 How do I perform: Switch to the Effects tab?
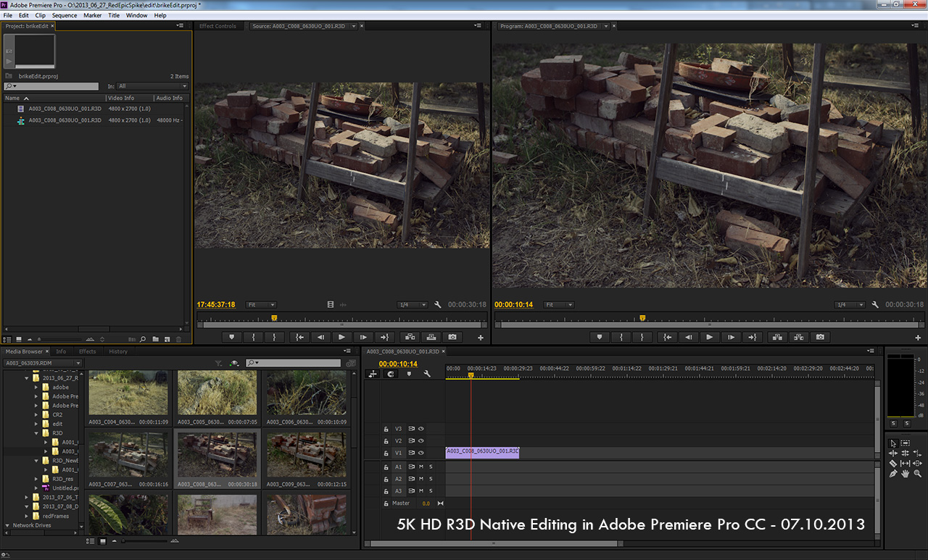coord(87,351)
